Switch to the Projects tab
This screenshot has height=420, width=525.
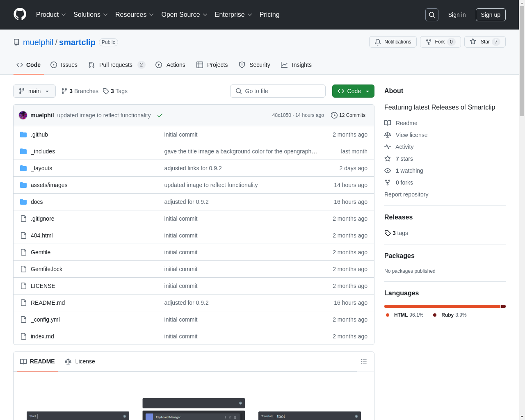(212, 65)
